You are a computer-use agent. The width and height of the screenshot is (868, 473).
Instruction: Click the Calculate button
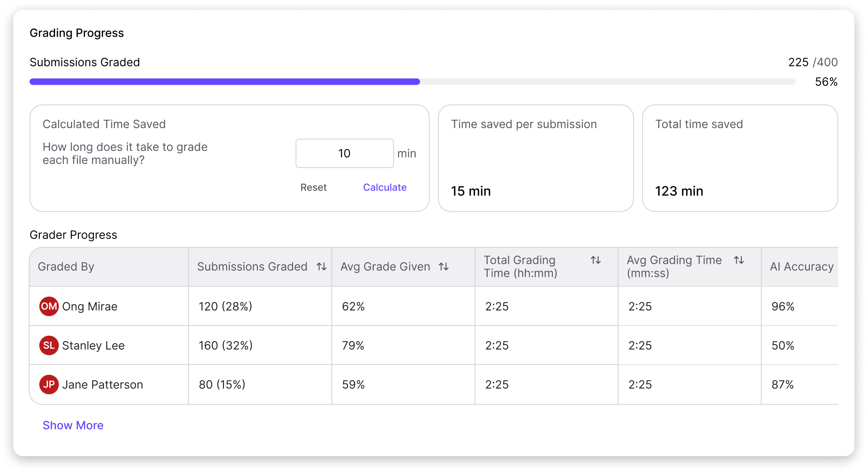(384, 187)
